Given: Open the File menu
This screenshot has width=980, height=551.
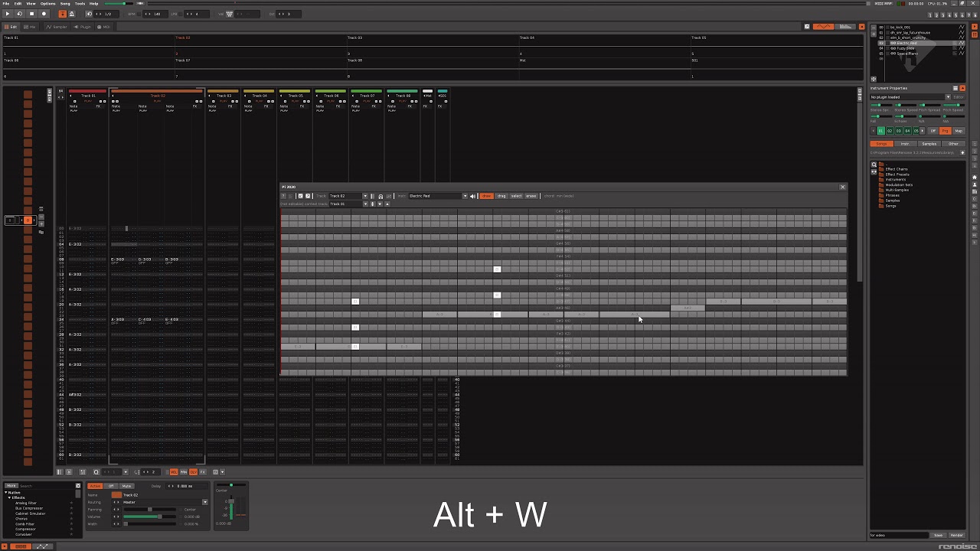Looking at the screenshot, I should click(x=6, y=4).
